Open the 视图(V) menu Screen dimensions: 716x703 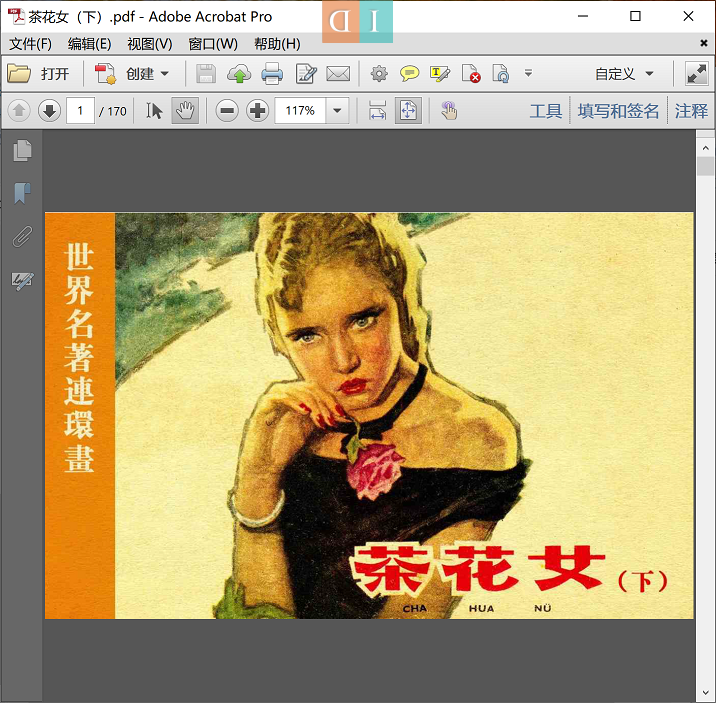tap(150, 44)
